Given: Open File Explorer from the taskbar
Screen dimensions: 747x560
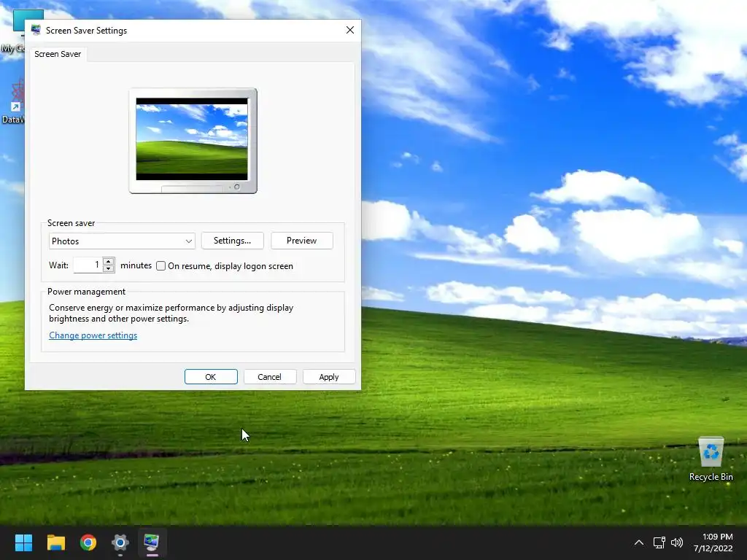Looking at the screenshot, I should [x=55, y=542].
